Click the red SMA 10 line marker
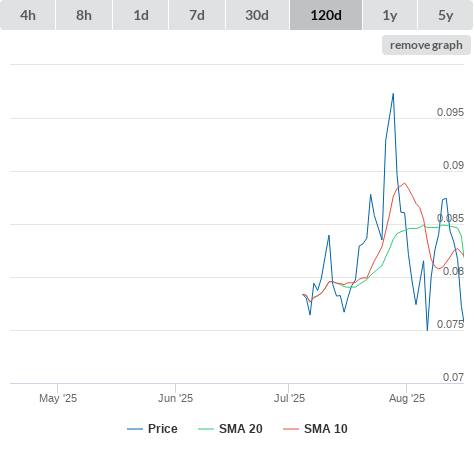474x455 pixels. pos(291,429)
